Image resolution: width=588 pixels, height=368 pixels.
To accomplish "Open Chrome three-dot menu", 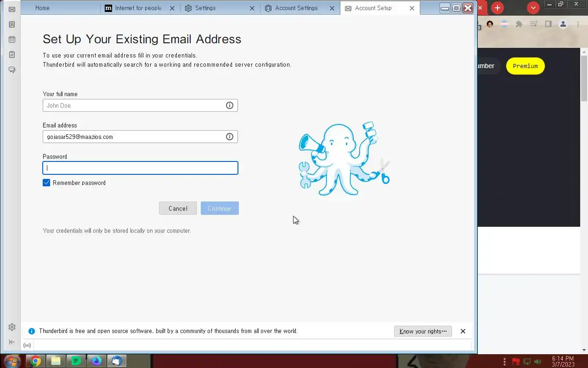I will tap(578, 24).
